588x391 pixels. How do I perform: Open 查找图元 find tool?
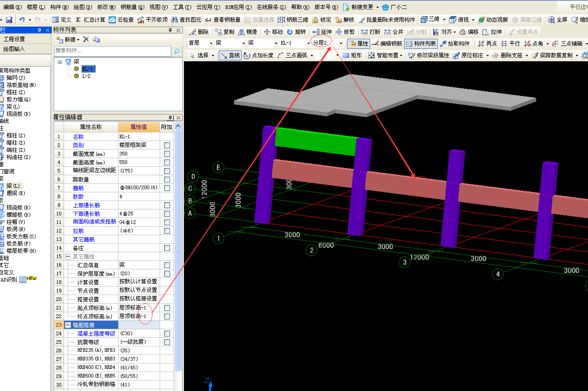(x=186, y=20)
